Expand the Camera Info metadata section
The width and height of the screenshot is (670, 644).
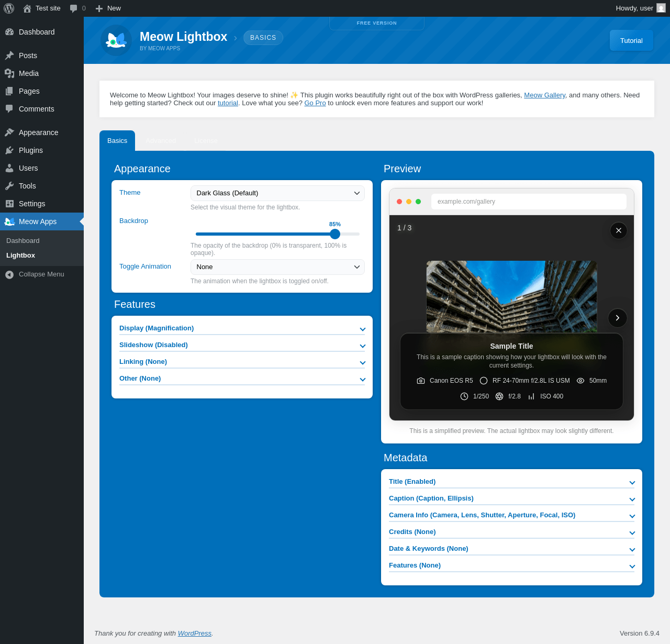coord(511,515)
